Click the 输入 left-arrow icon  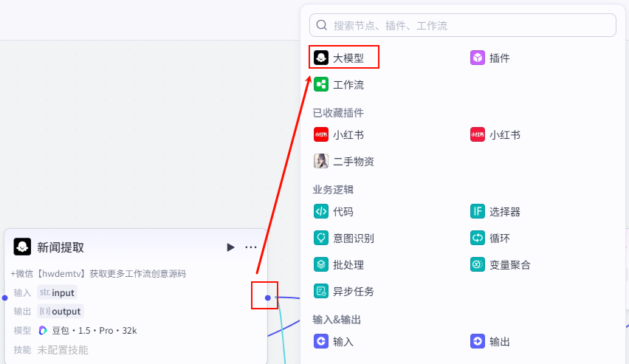(x=321, y=341)
